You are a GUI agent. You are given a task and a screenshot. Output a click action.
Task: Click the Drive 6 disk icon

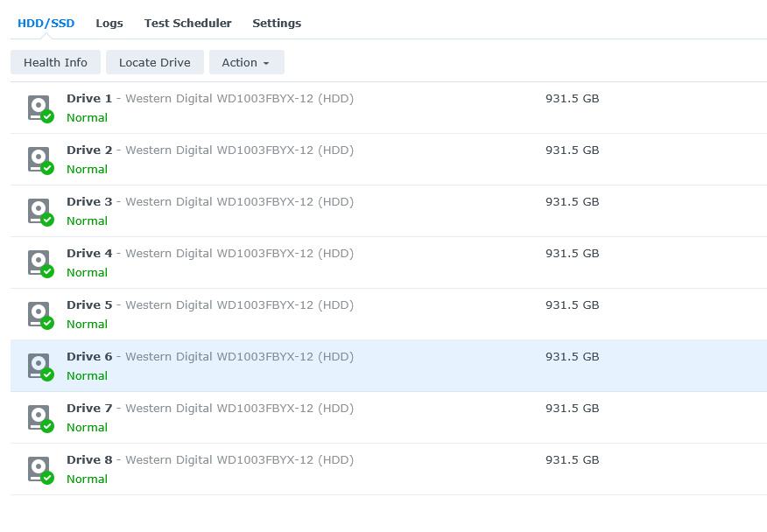coord(39,366)
